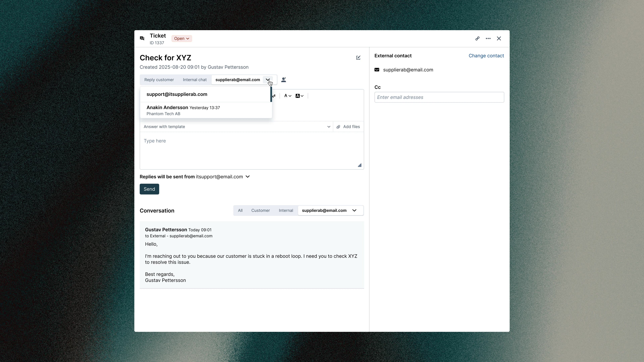
Task: Select support@itsupplierab.com from the list
Action: coord(177,94)
